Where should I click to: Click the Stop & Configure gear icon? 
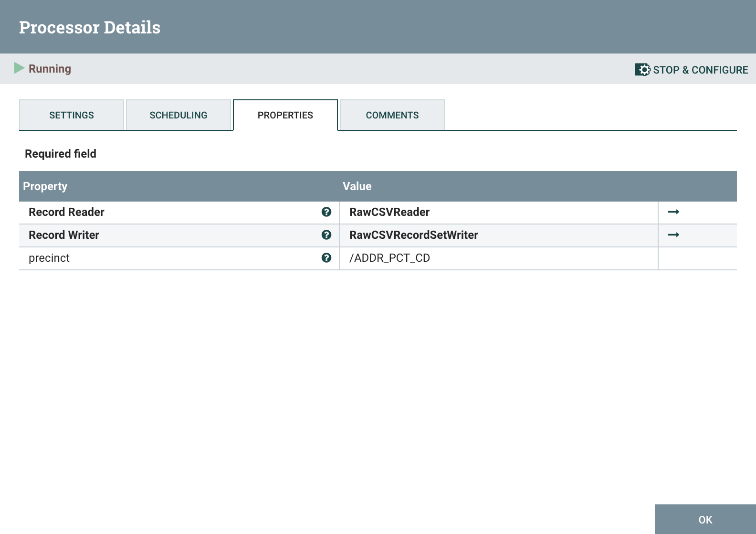[x=642, y=70]
